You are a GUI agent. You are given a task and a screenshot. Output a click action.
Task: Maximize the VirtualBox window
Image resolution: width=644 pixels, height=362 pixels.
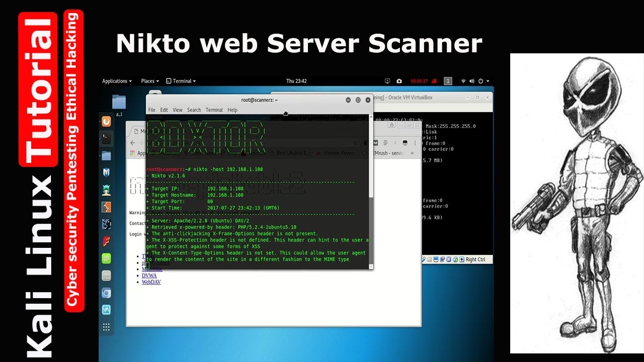point(477,98)
